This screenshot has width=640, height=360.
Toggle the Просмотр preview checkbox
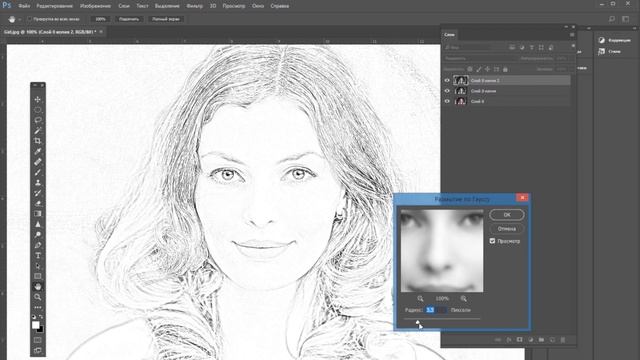pos(492,241)
